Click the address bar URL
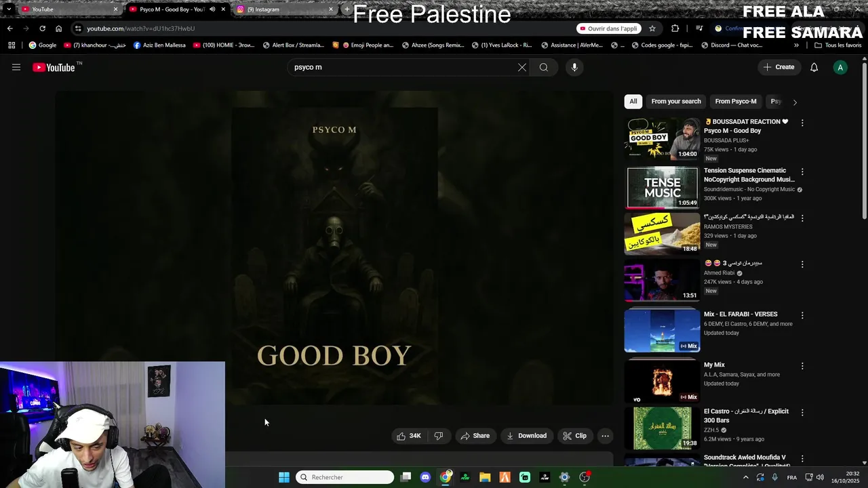This screenshot has height=488, width=868. (x=140, y=28)
